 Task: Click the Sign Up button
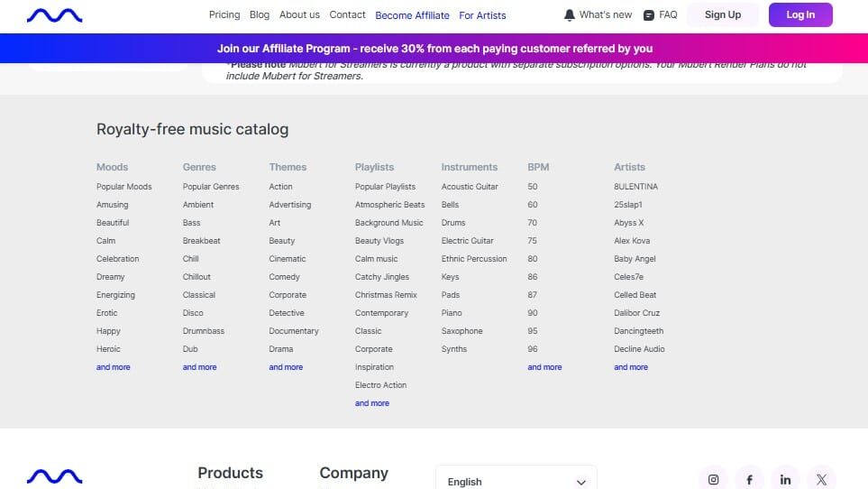tap(722, 14)
